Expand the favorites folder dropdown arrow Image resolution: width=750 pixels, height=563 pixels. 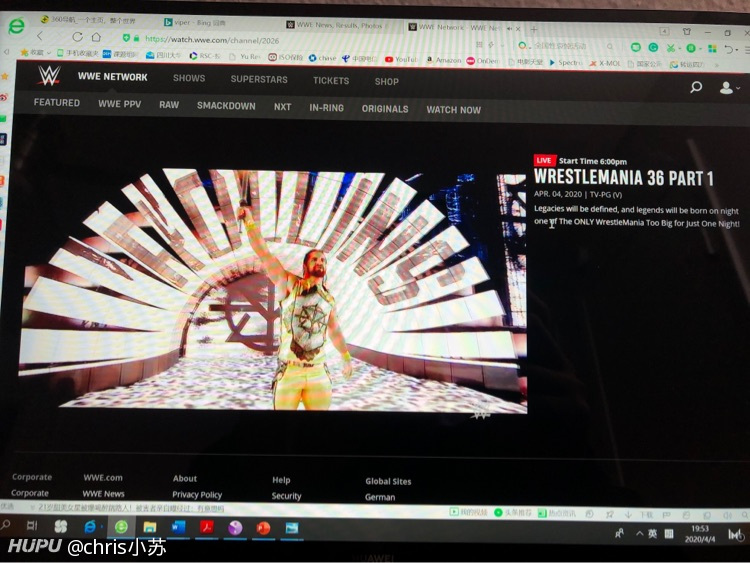point(48,53)
